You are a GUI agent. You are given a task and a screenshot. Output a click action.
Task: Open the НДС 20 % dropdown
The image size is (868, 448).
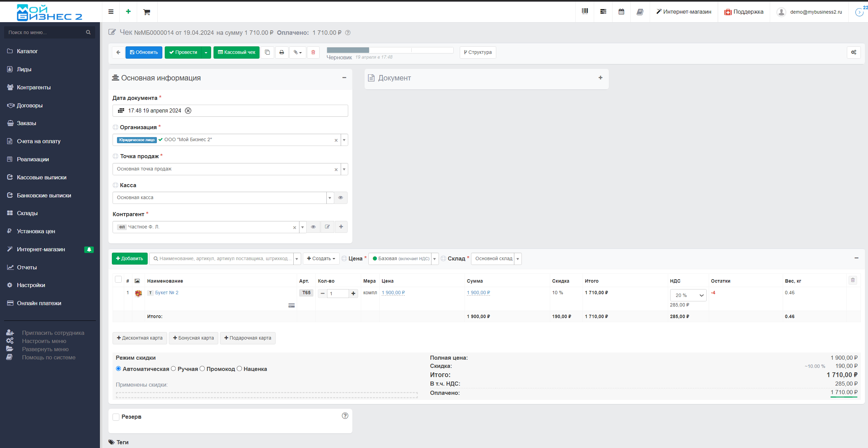688,295
